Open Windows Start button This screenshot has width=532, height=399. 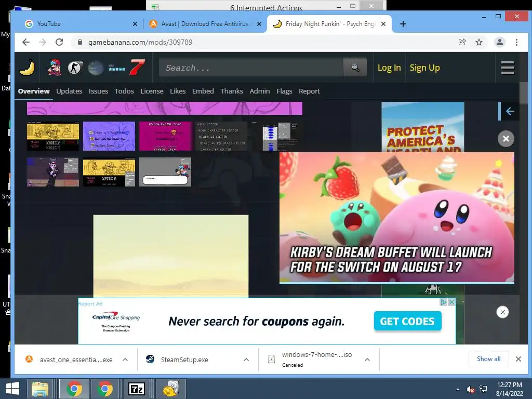pos(12,389)
